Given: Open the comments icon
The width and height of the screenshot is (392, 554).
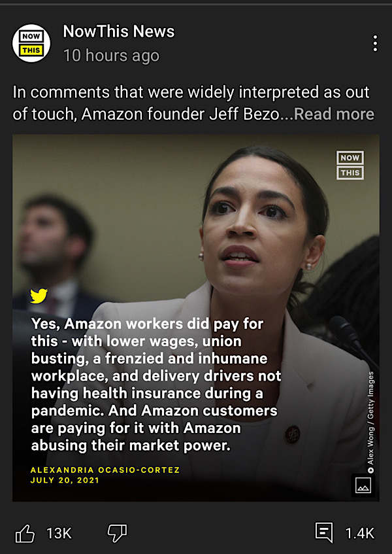Looking at the screenshot, I should 324,533.
